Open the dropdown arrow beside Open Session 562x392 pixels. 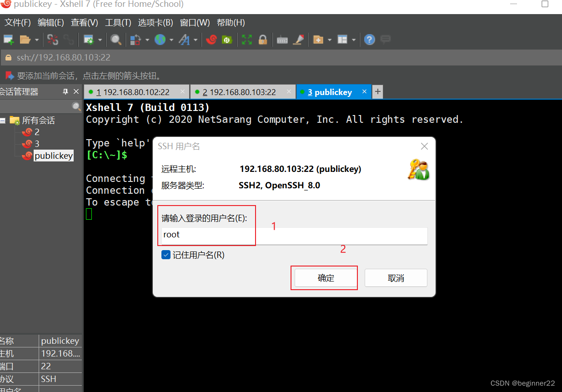click(37, 40)
